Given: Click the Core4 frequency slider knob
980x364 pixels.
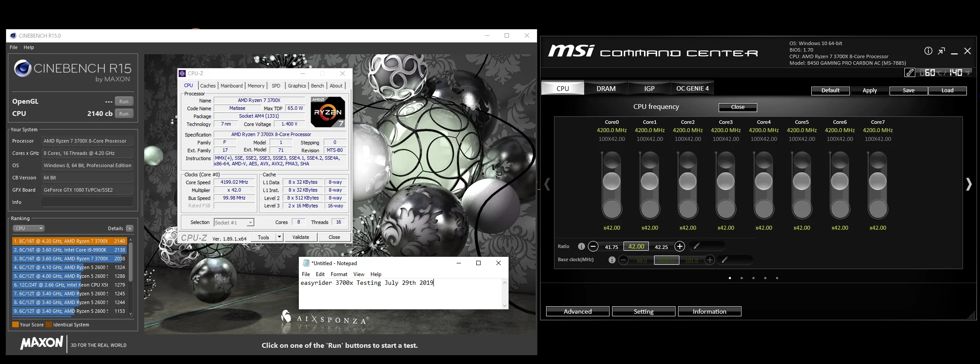Looking at the screenshot, I should tap(764, 181).
